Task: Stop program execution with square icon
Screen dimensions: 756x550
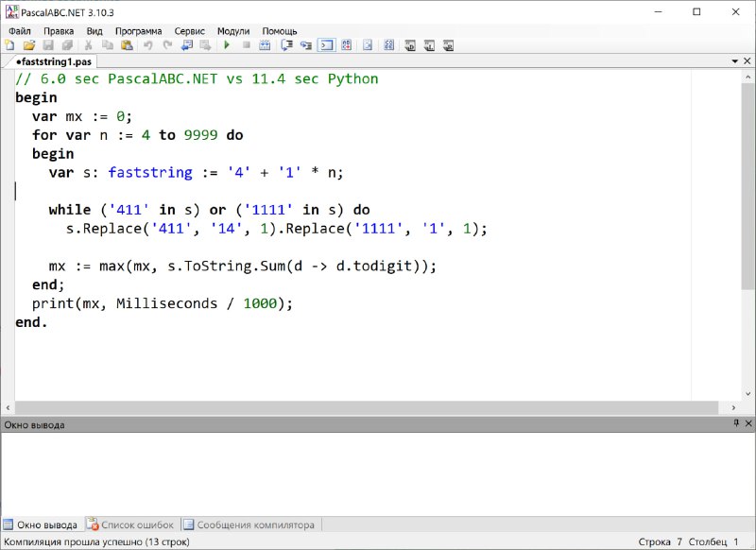Action: (x=247, y=45)
